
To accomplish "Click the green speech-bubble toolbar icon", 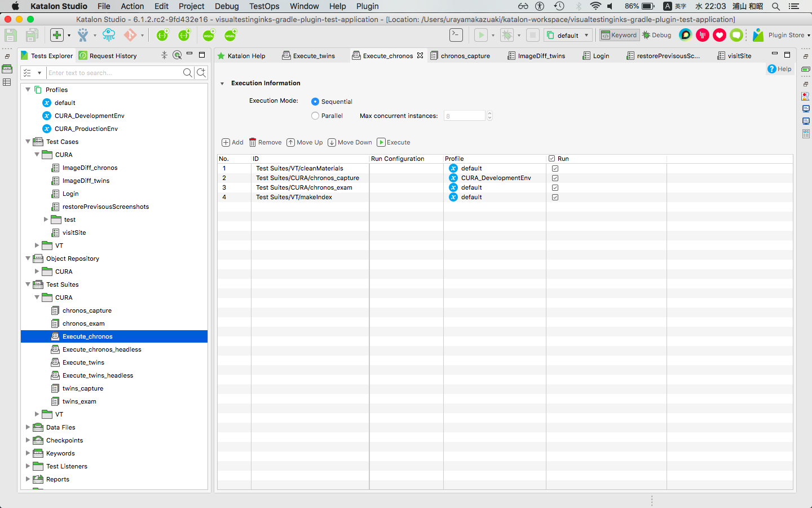I will pos(736,35).
